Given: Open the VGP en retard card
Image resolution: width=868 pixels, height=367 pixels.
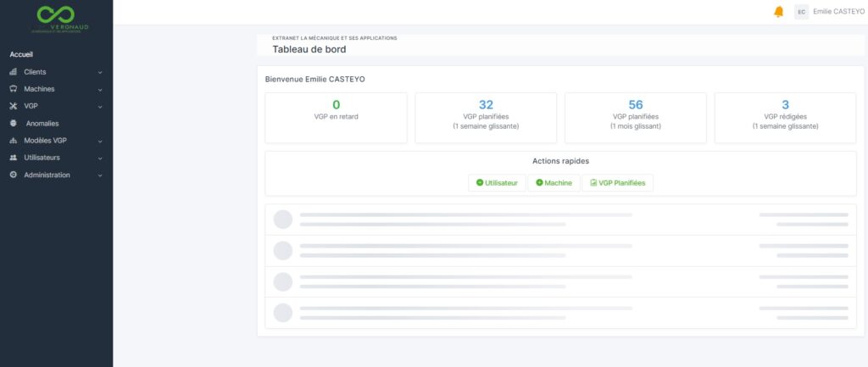Looking at the screenshot, I should click(x=336, y=118).
